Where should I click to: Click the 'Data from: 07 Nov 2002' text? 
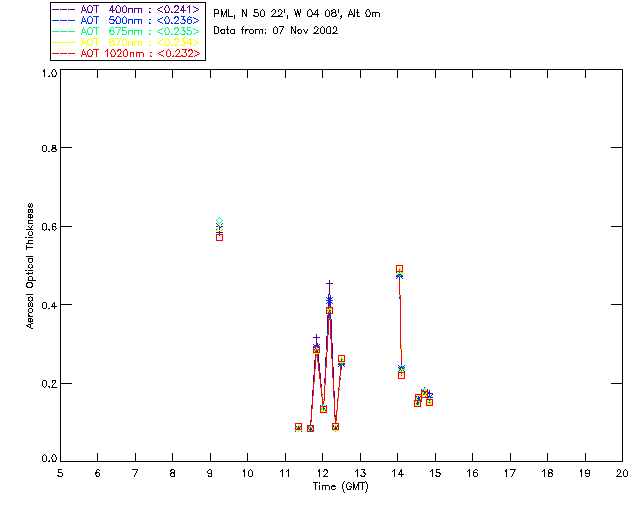pos(276,31)
